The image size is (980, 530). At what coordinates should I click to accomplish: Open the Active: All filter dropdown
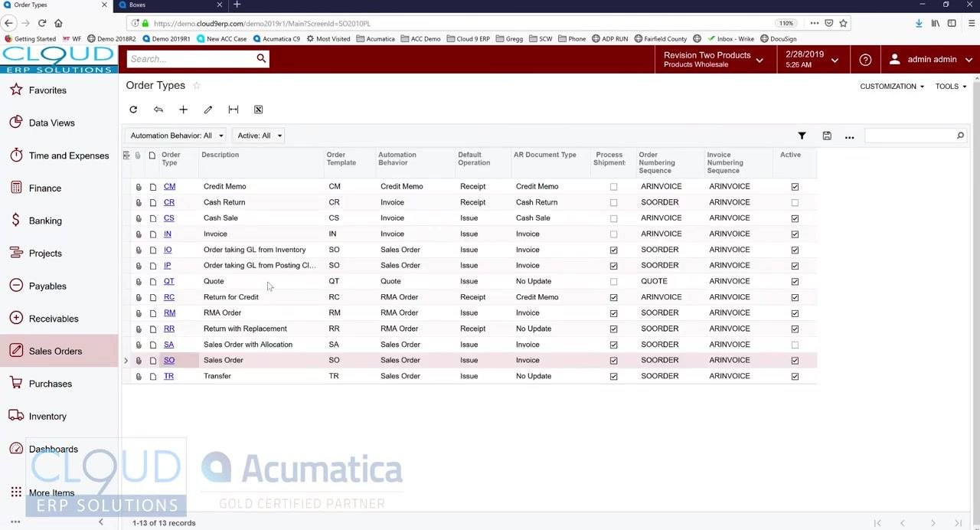pyautogui.click(x=259, y=136)
